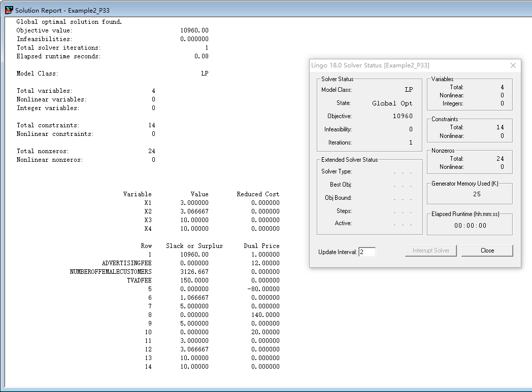Click the TVADFEE row name

point(139,280)
